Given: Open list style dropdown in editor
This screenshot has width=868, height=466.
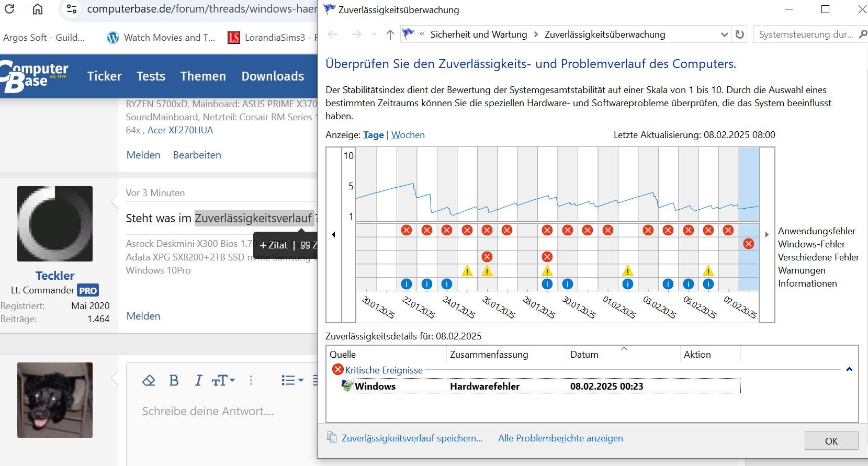Looking at the screenshot, I should click(292, 380).
